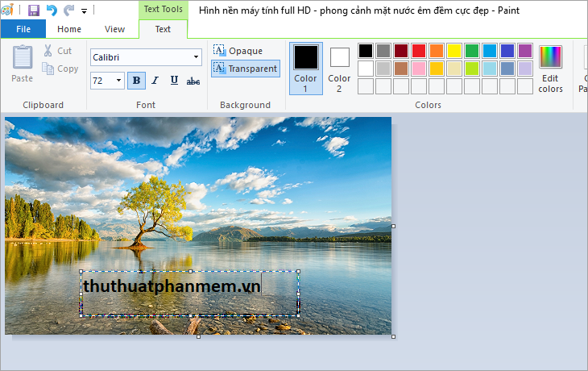
Task: Pick the gray-50% color swatch
Action: coord(383,51)
